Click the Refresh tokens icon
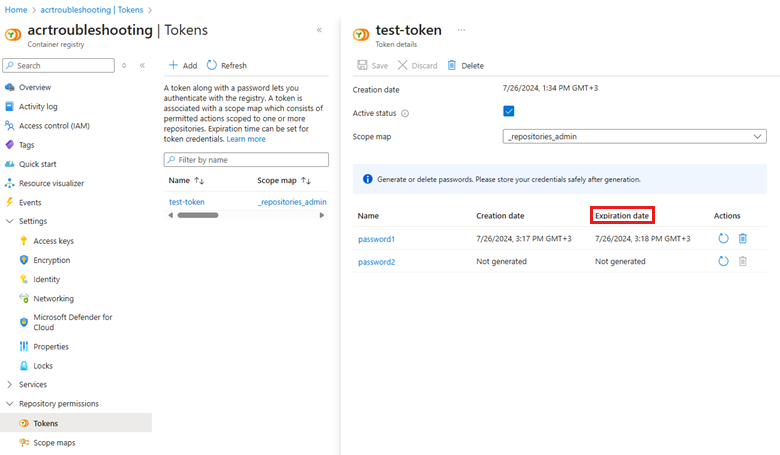The height and width of the screenshot is (455, 780). (212, 65)
